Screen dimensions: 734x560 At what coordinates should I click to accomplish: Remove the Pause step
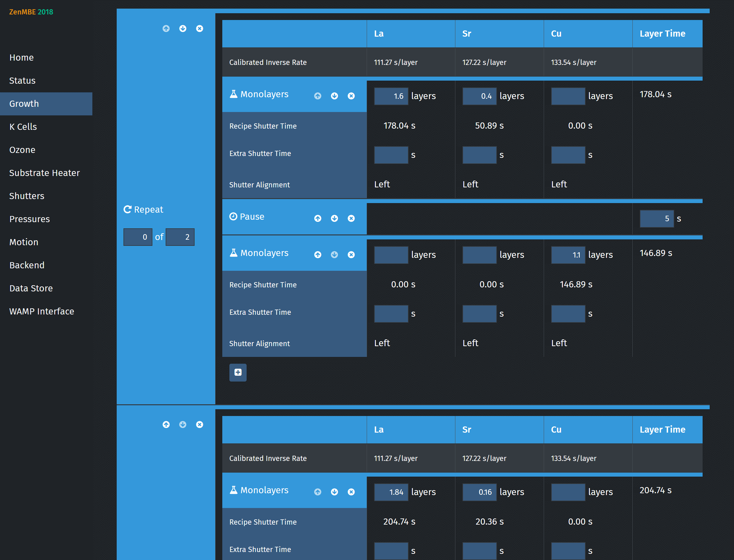pos(351,218)
